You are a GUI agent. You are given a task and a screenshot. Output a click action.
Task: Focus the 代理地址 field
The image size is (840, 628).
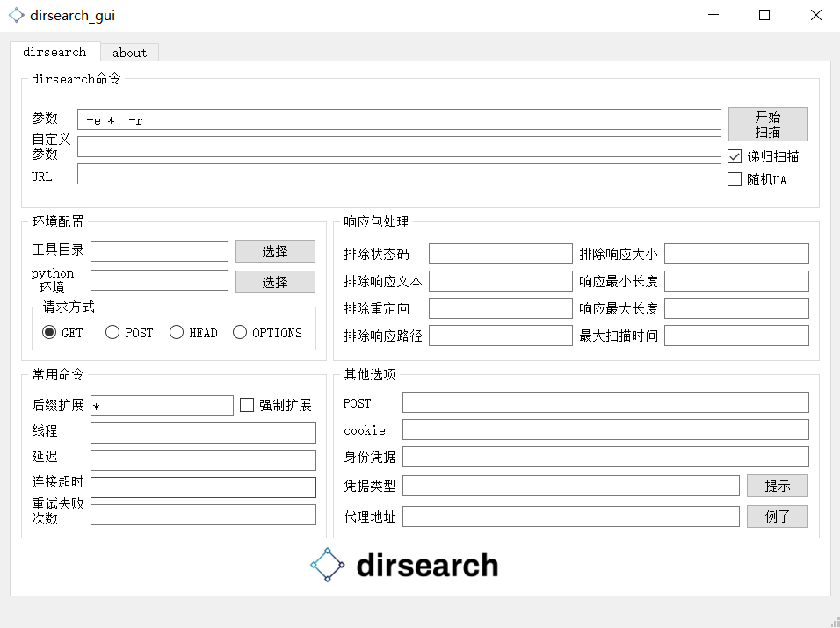coord(571,516)
